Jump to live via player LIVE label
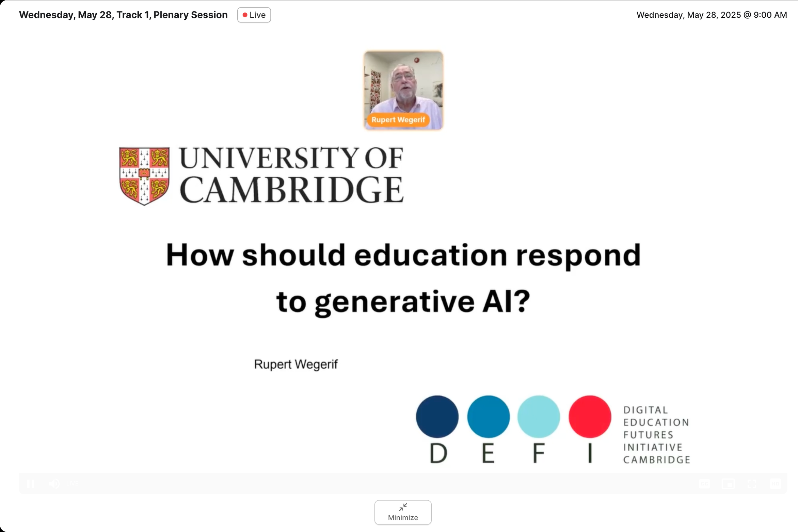 coord(73,484)
